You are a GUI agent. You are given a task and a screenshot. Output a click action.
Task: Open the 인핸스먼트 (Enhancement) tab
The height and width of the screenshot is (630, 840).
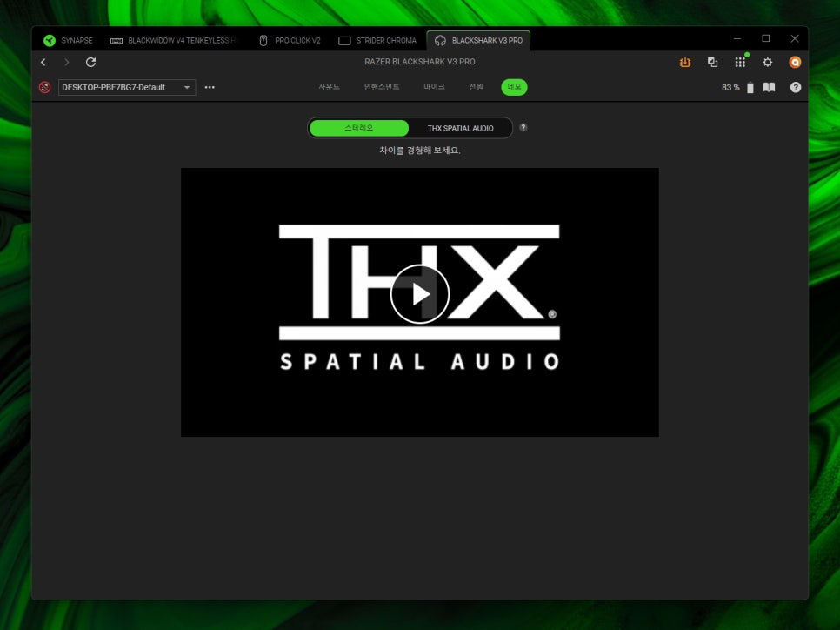[x=382, y=87]
